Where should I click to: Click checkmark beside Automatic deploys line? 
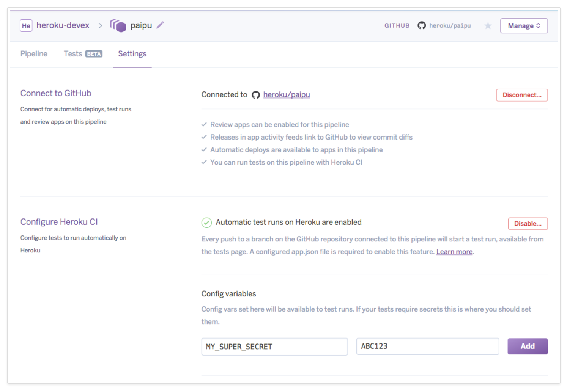204,149
